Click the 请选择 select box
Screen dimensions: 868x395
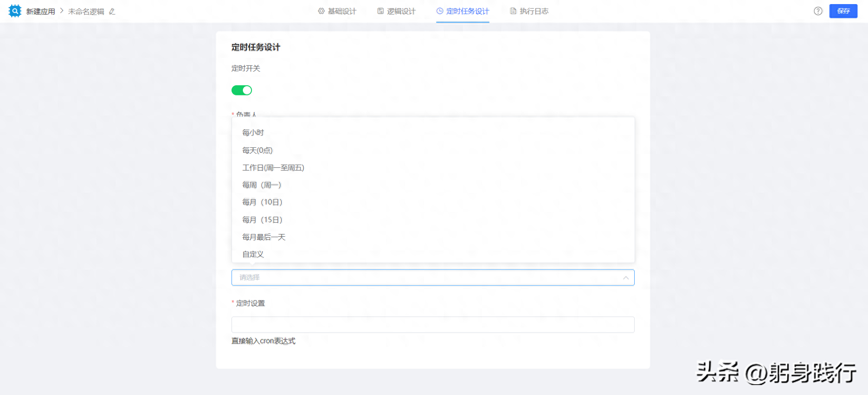point(427,278)
